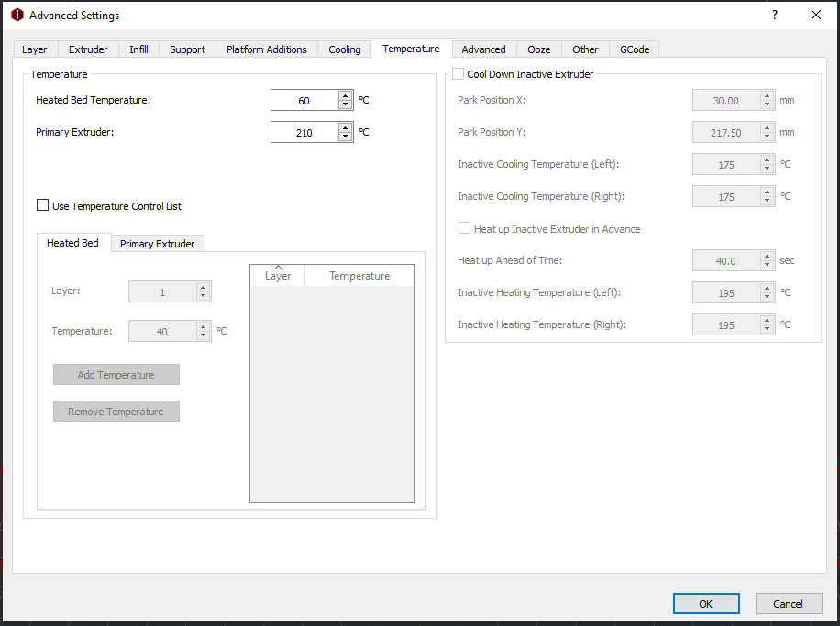Screen dimensions: 840x626
Task: Decrease Inactive Heating Temperature (Left) down arrow
Action: pos(768,297)
